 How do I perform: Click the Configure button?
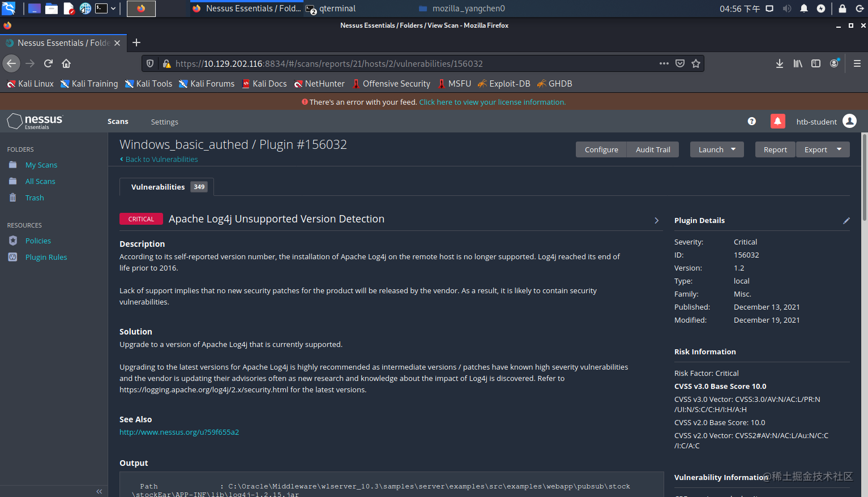pos(601,149)
